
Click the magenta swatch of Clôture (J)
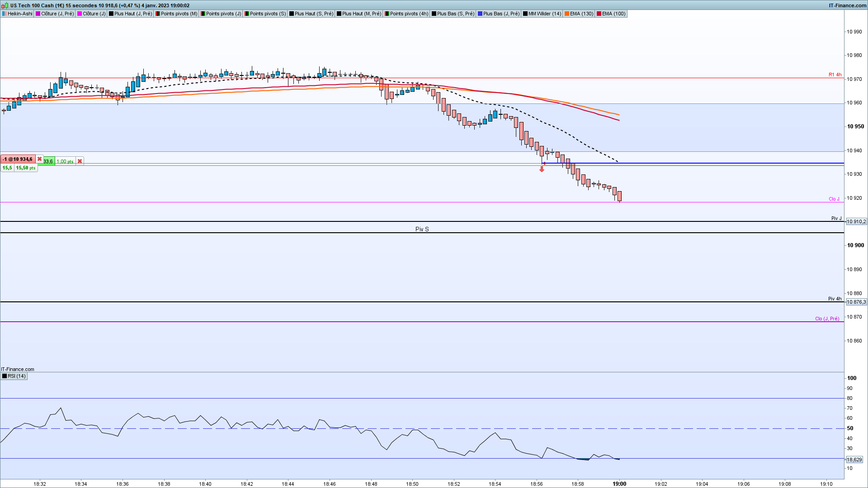80,14
